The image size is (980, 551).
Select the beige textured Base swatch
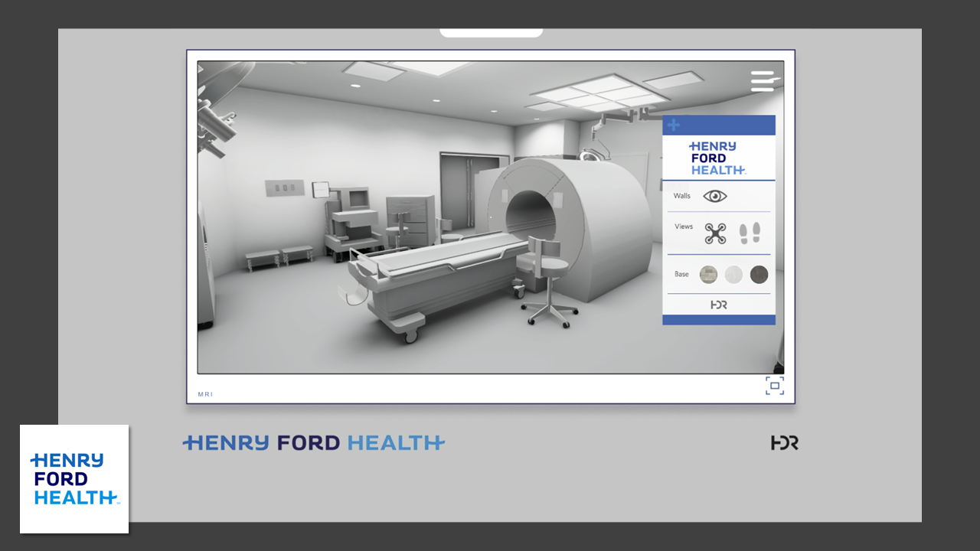click(709, 275)
